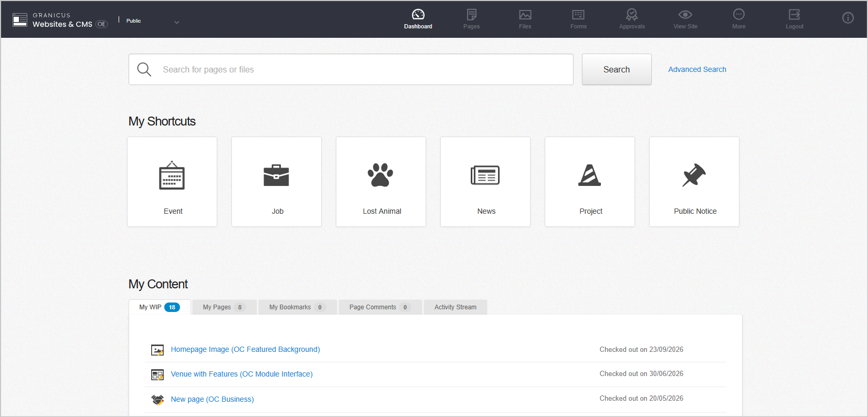
Task: Click 'Checked out on 20/05/2026' text
Action: 641,398
